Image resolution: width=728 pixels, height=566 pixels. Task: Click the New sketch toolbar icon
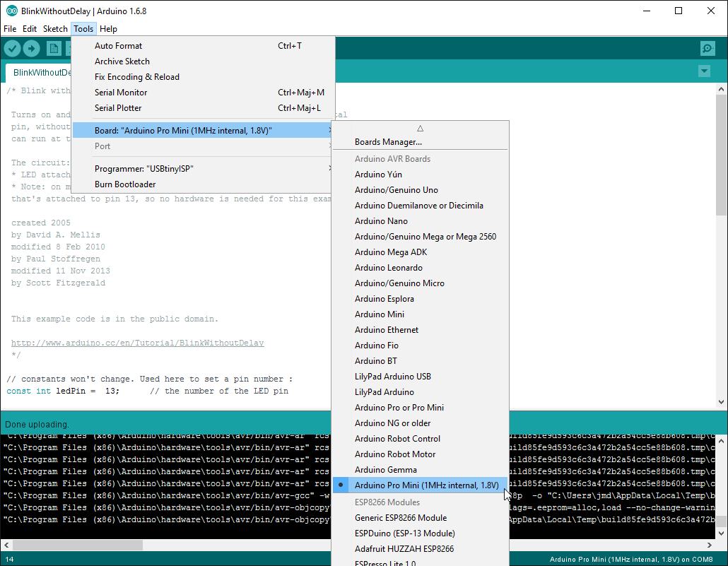pyautogui.click(x=54, y=48)
